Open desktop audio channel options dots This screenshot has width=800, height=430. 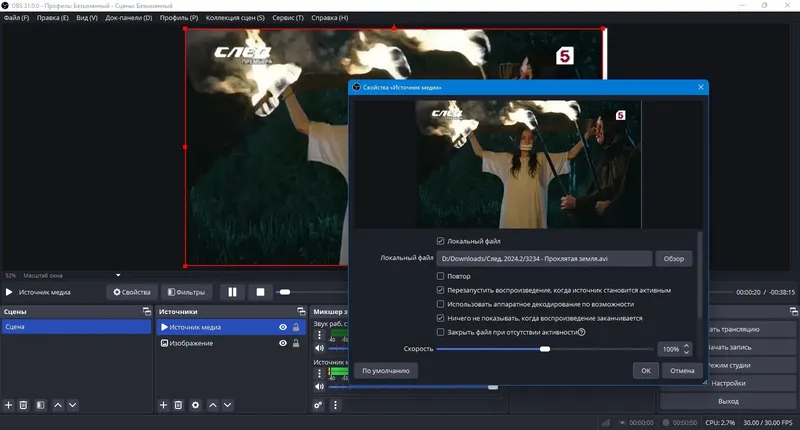pos(319,335)
